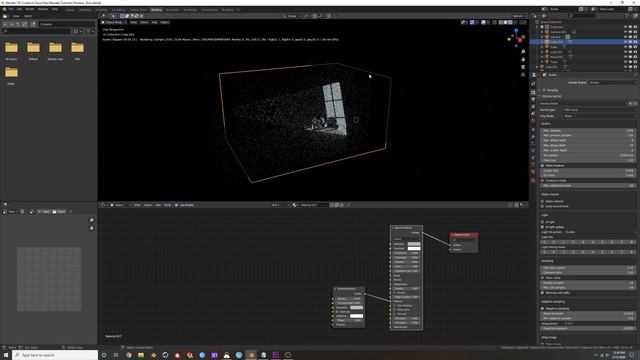Click Open in the image editor
Screen dimensions: 640x360
[59, 211]
